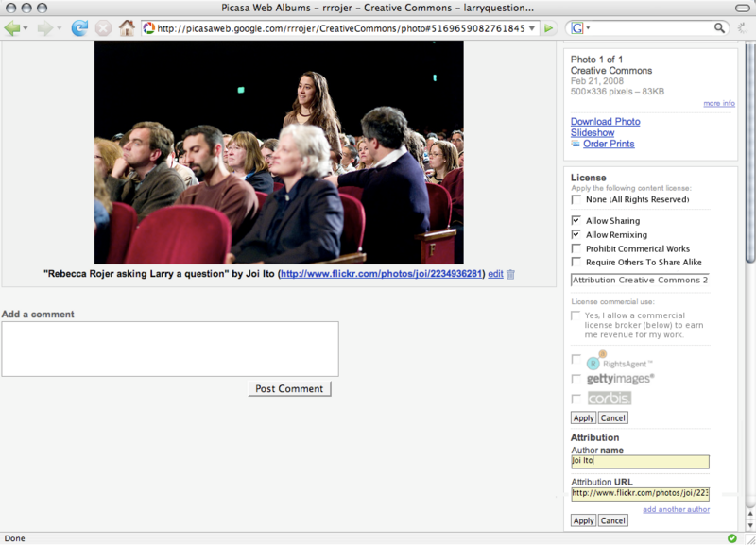Click Apply under the License section
The height and width of the screenshot is (545, 756).
[x=583, y=418]
